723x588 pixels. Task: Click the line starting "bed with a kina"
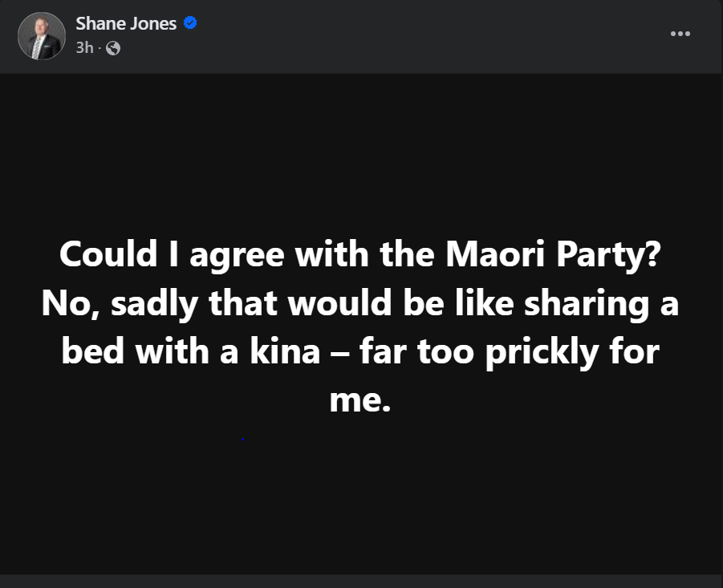pos(360,352)
